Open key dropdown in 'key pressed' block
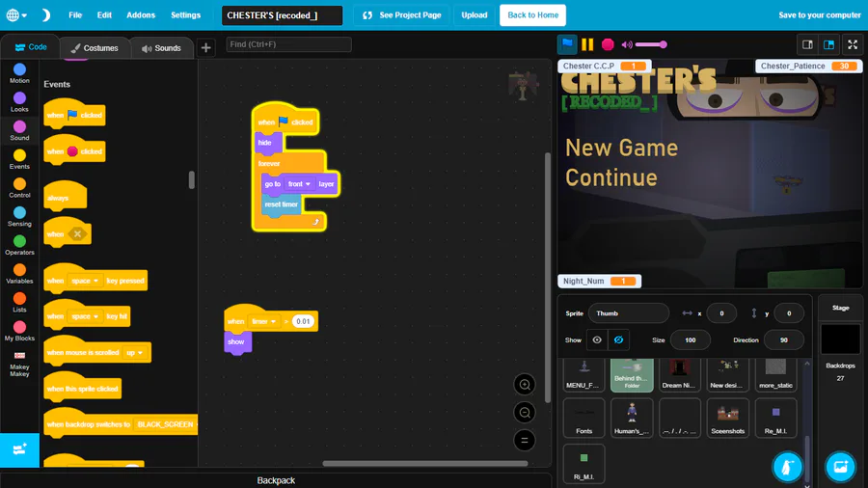 (x=85, y=281)
